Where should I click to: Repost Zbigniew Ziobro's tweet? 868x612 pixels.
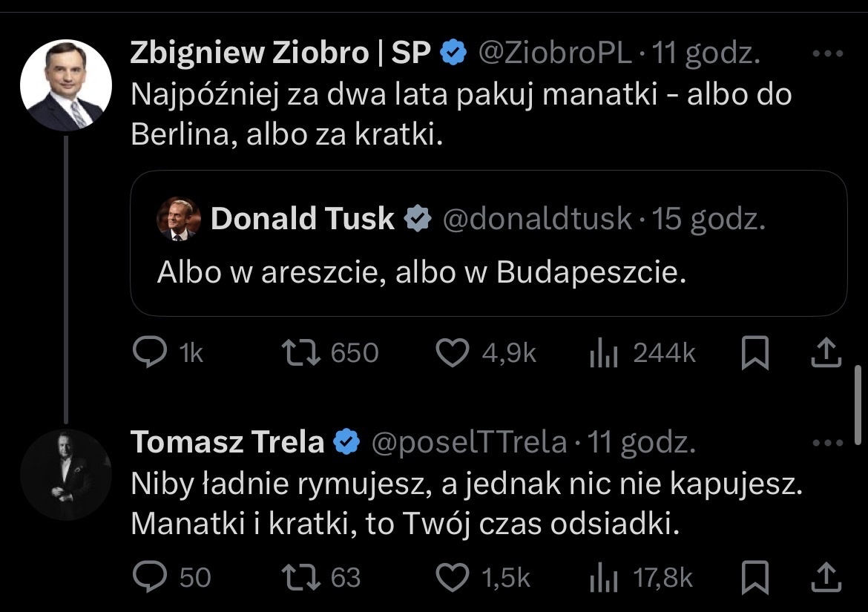tap(302, 353)
